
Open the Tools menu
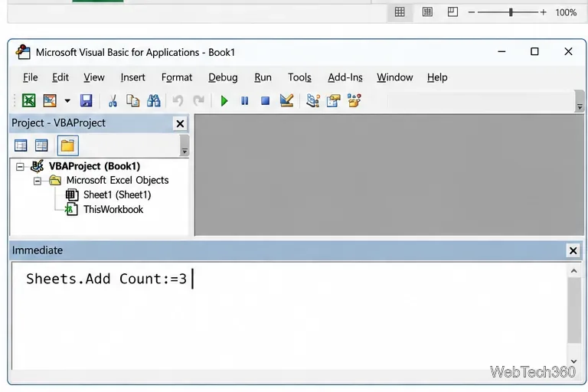(x=299, y=77)
